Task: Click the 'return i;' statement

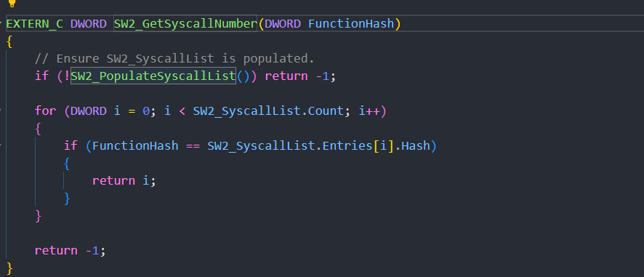Action: pos(124,181)
